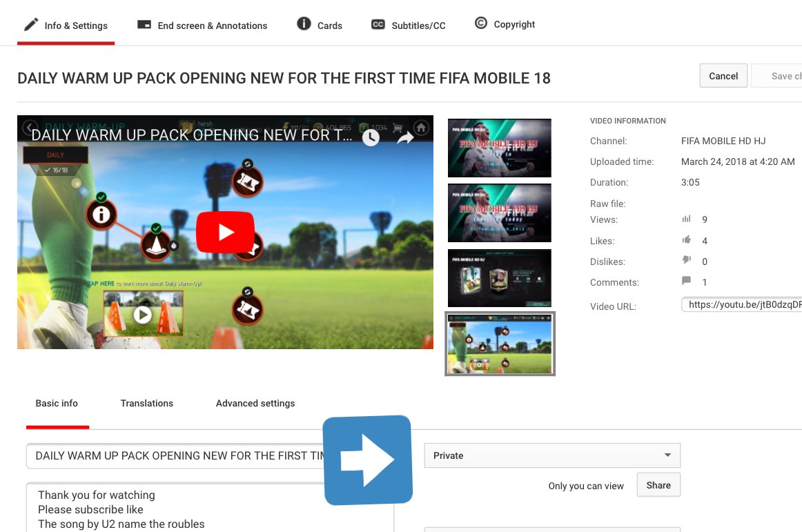
Task: Select the first FIFA Mobile HD HJ thumbnail
Action: coord(500,148)
